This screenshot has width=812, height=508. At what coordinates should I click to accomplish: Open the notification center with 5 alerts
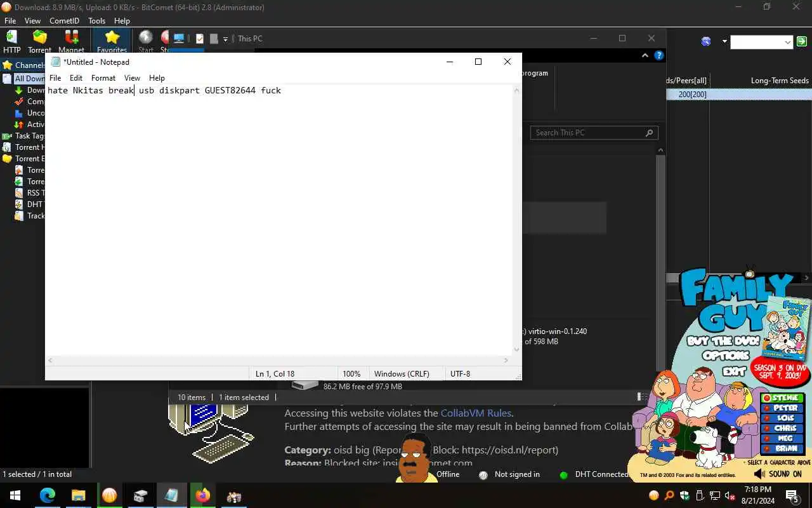[792, 496]
